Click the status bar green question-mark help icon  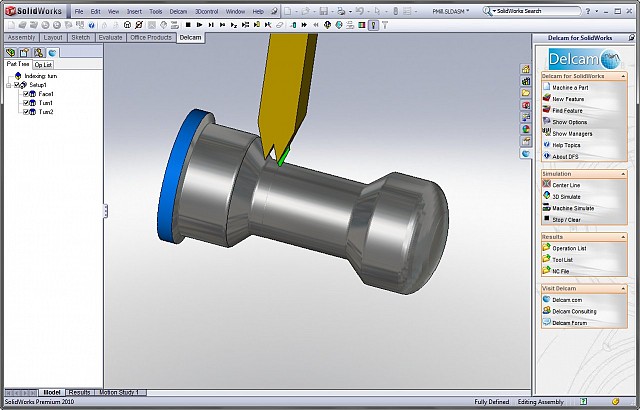584,402
